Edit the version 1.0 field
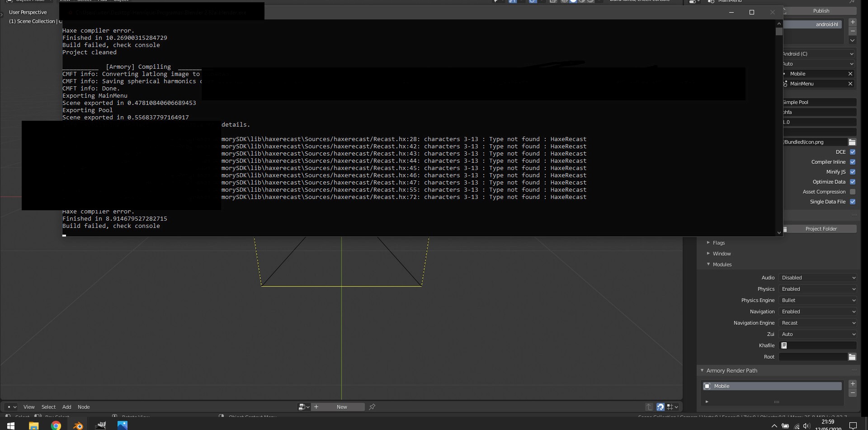This screenshot has width=868, height=430. pos(819,122)
